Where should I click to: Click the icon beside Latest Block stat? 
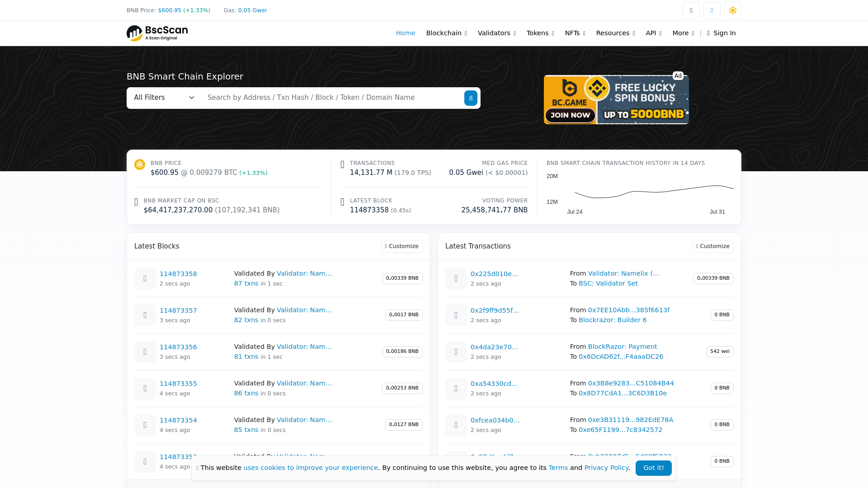click(342, 202)
